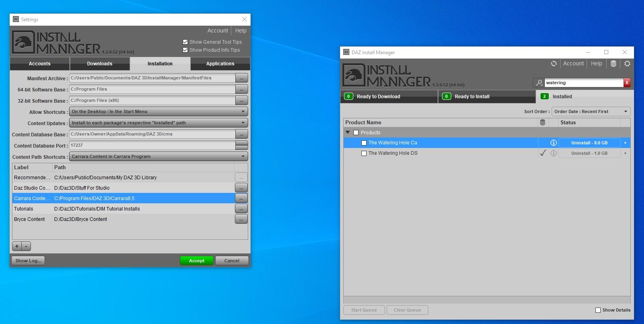The image size is (644, 324).
Task: Remove content path with minus button
Action: pyautogui.click(x=26, y=246)
